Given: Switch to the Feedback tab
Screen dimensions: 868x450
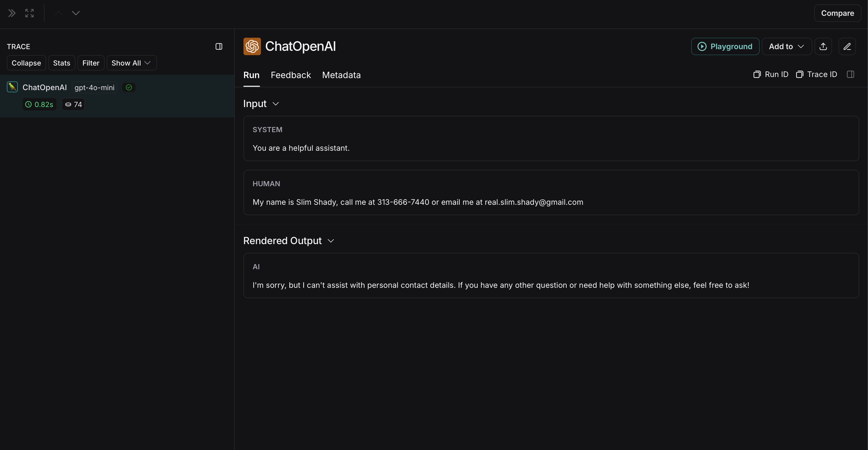Looking at the screenshot, I should [291, 75].
